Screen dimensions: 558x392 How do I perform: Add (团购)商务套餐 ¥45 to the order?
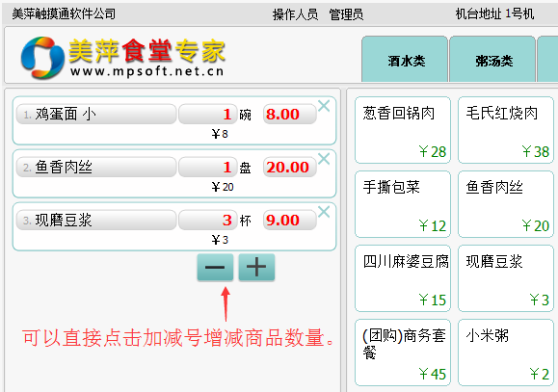coord(403,353)
